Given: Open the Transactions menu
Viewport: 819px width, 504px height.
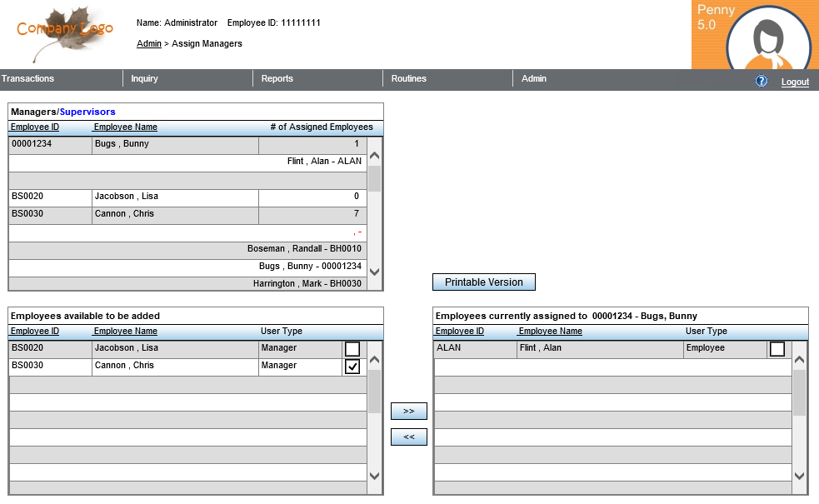Looking at the screenshot, I should coord(28,79).
